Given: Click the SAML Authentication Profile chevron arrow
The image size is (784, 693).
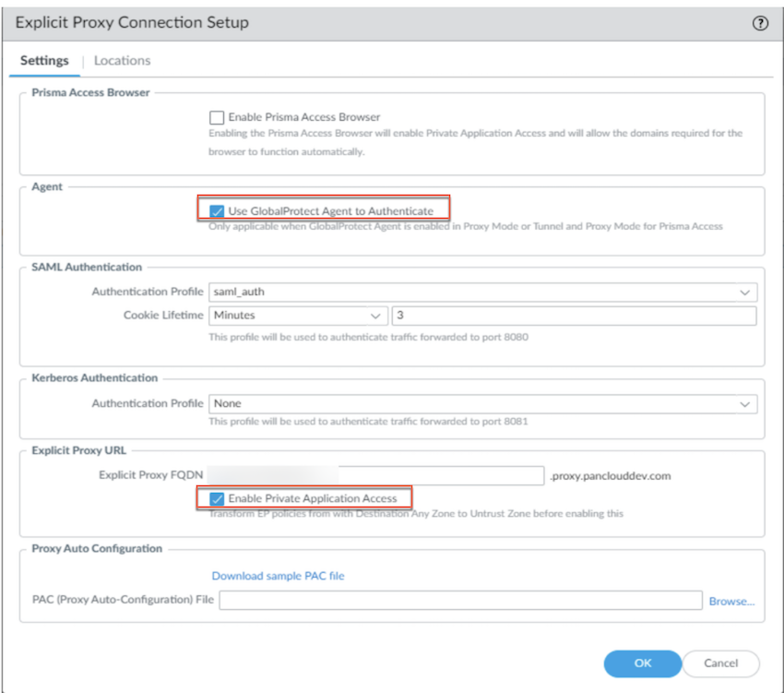Looking at the screenshot, I should click(744, 293).
